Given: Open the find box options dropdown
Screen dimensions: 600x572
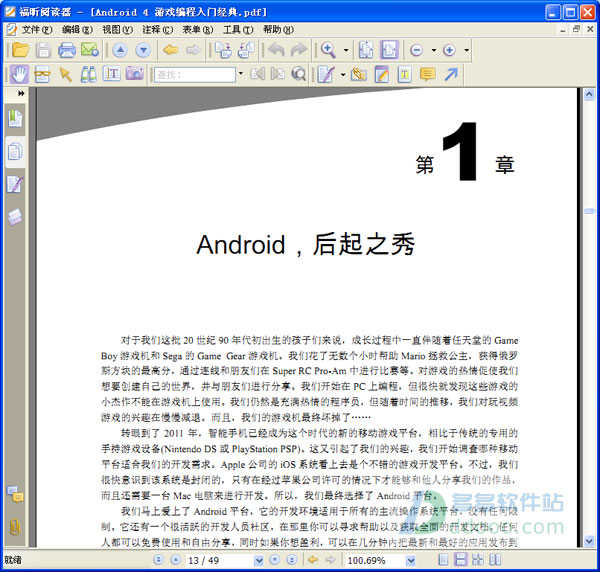Looking at the screenshot, I should point(241,73).
